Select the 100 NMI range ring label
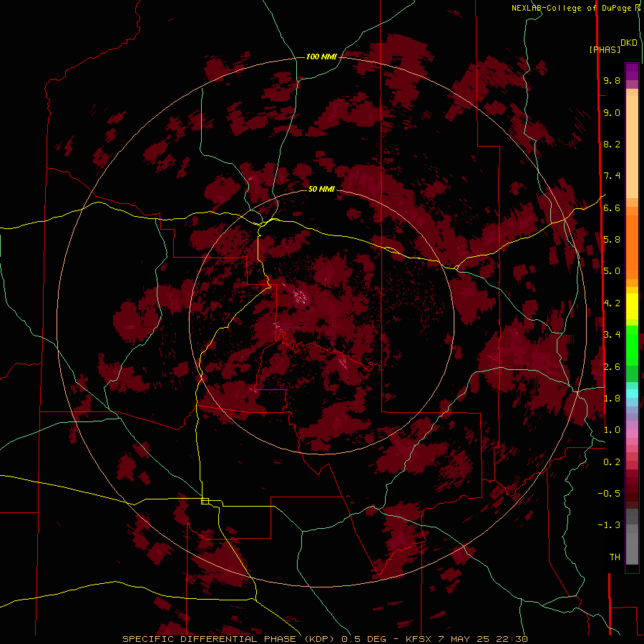Viewport: 644px width, 644px height. click(321, 57)
